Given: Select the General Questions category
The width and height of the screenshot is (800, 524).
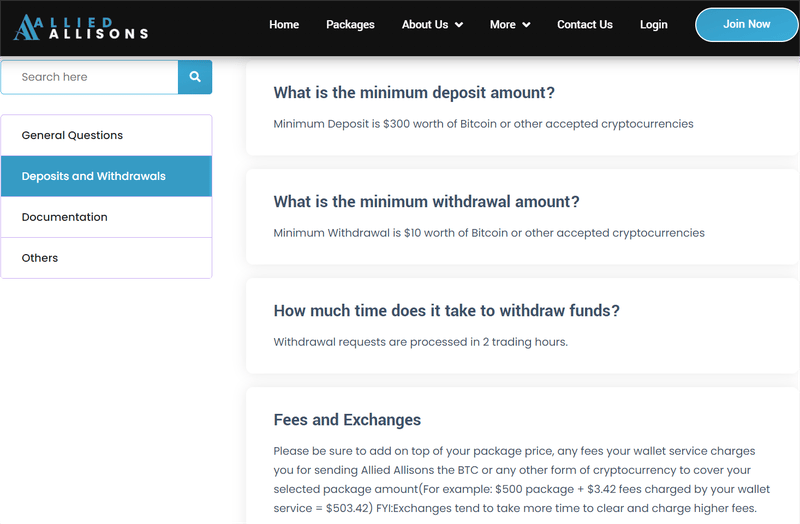Looking at the screenshot, I should click(x=106, y=135).
